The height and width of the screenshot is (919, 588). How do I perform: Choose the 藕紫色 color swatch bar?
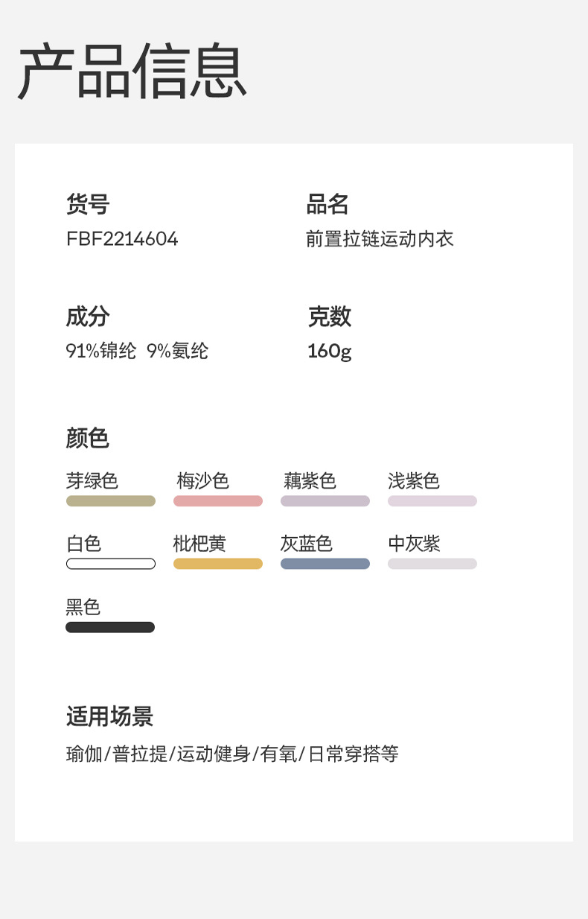(x=325, y=501)
